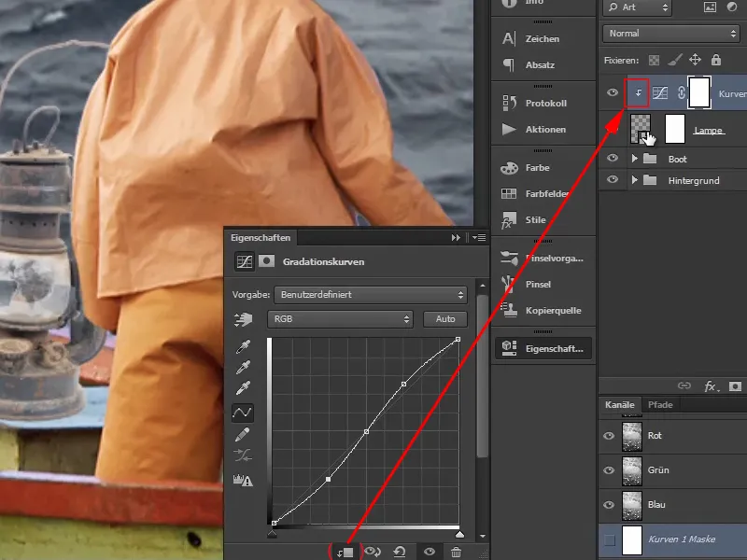Click the curves adjustment icon on Kurven layer
This screenshot has width=747, height=560.
coord(660,92)
